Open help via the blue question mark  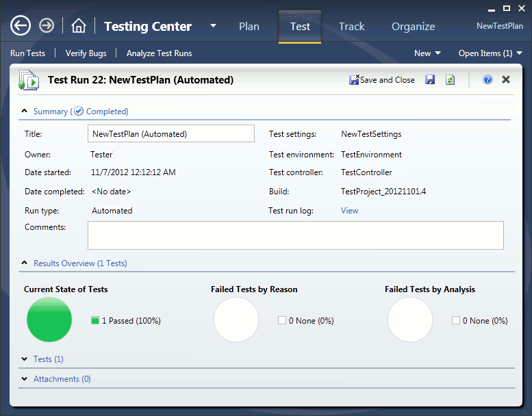coord(487,80)
